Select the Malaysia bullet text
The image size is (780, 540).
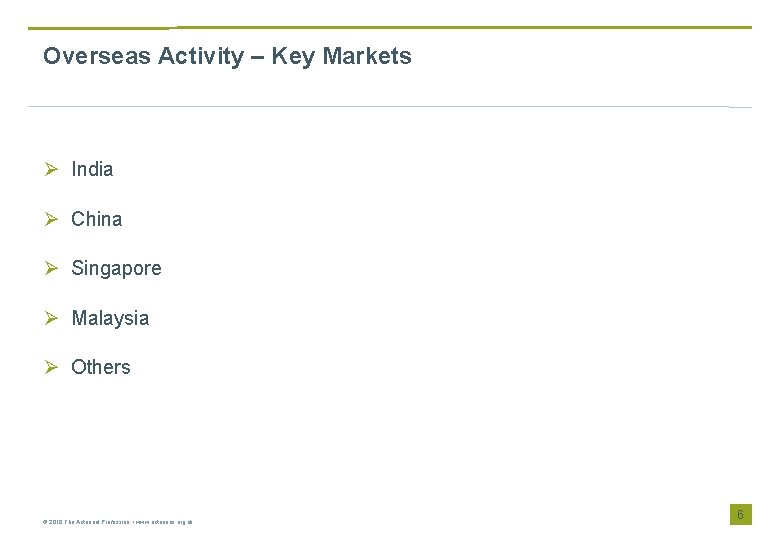[x=110, y=318]
